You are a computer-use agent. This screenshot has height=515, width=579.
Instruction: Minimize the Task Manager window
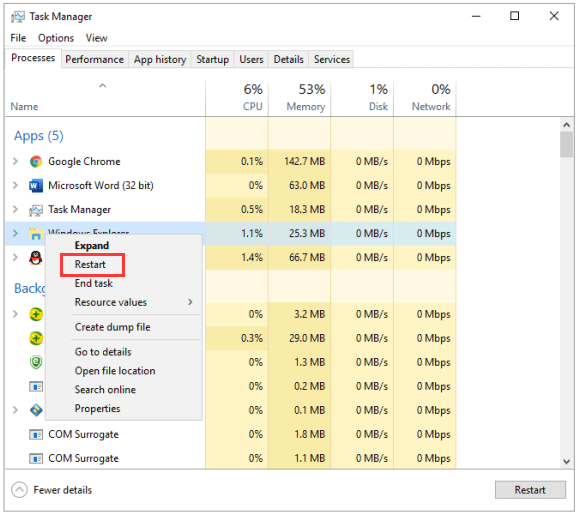(x=476, y=16)
